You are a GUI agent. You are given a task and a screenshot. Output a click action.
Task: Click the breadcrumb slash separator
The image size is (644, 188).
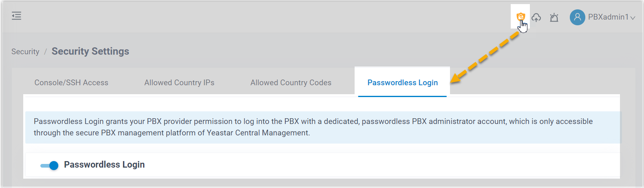click(46, 52)
